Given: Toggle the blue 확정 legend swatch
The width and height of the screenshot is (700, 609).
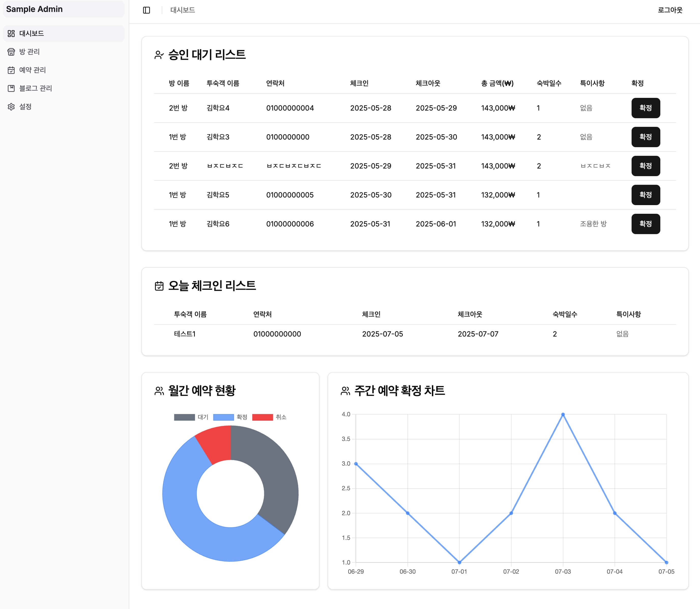Looking at the screenshot, I should [x=224, y=417].
